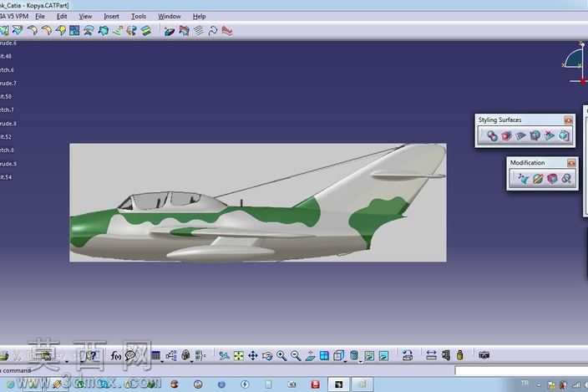Click the tree hierarchy icon in bottom toolbar
This screenshot has width=588, height=392.
click(171, 355)
